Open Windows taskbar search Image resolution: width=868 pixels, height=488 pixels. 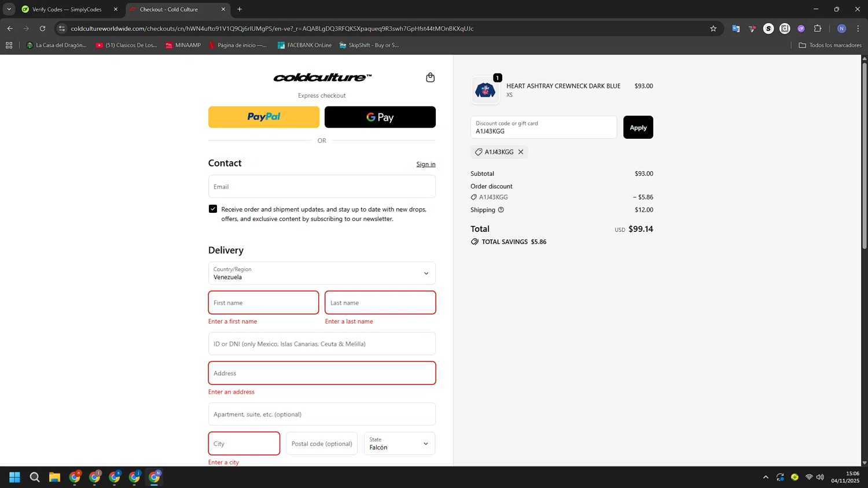coord(35,477)
